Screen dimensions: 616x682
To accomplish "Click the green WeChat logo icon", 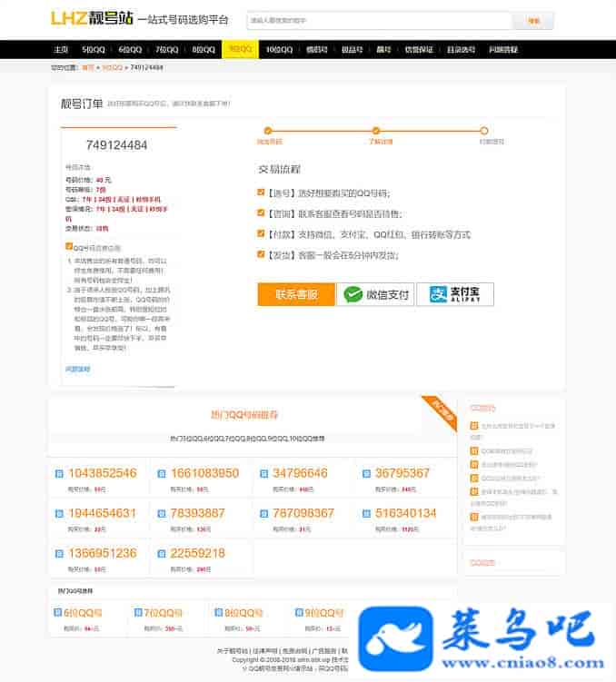I will tap(353, 294).
